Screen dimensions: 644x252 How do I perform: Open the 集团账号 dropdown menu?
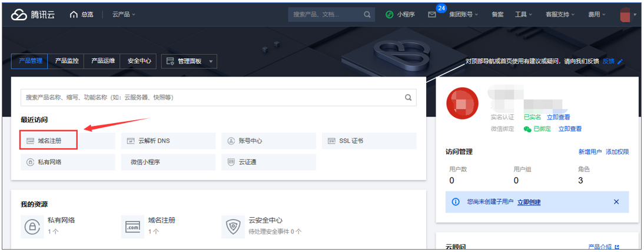click(x=463, y=15)
